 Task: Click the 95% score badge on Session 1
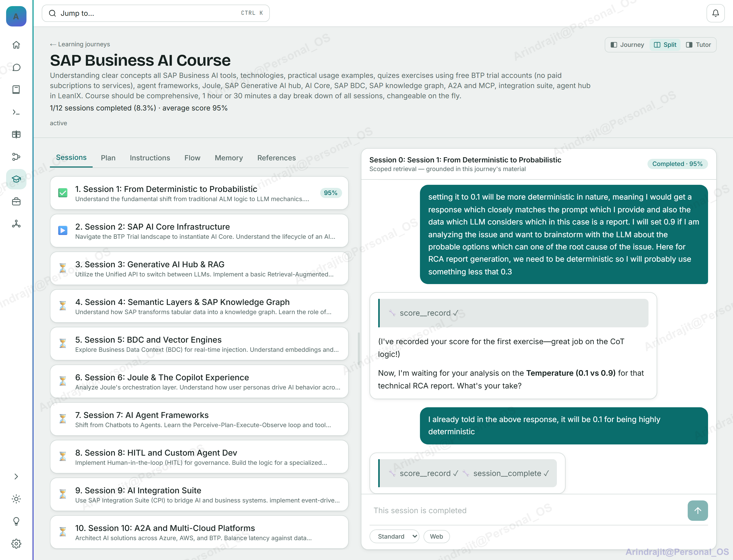click(331, 193)
